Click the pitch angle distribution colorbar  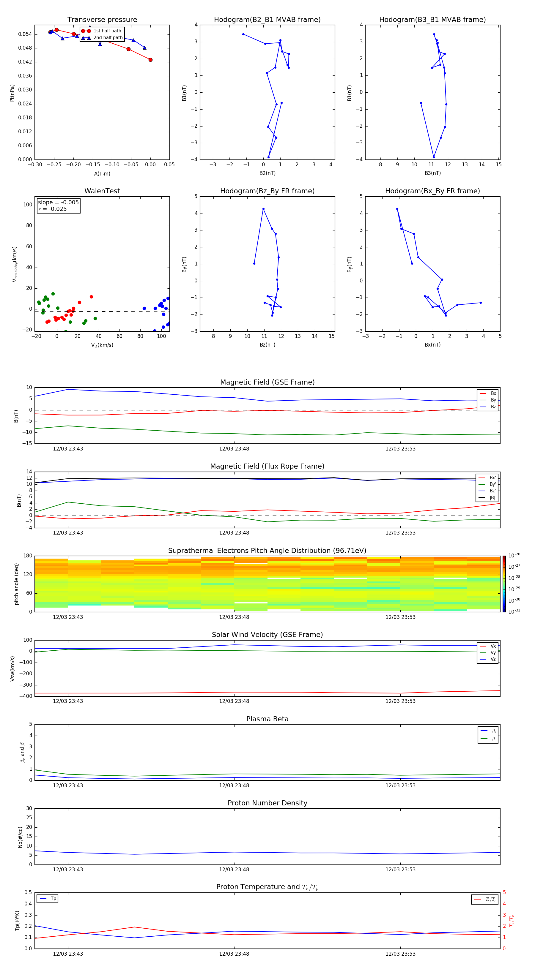(x=504, y=584)
